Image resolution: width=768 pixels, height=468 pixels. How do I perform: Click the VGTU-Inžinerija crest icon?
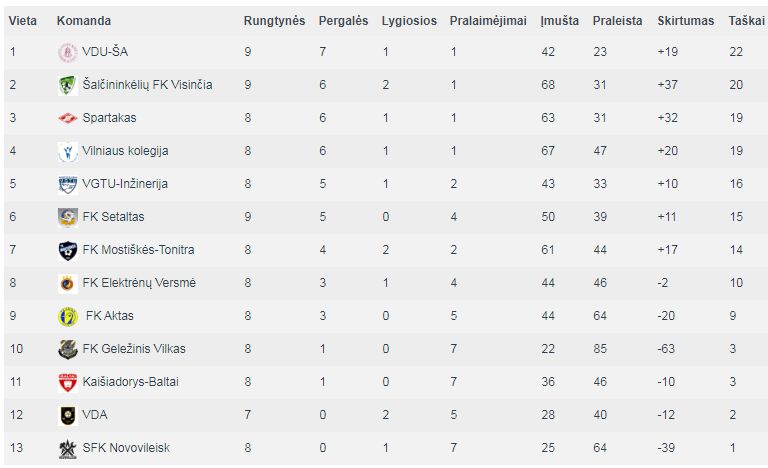pos(68,184)
